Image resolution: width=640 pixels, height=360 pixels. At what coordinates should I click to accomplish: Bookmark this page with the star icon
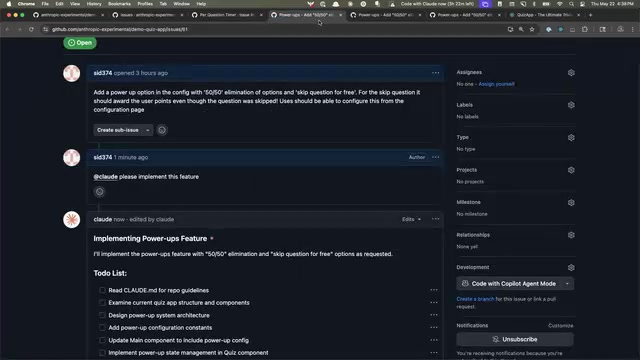[x=532, y=29]
